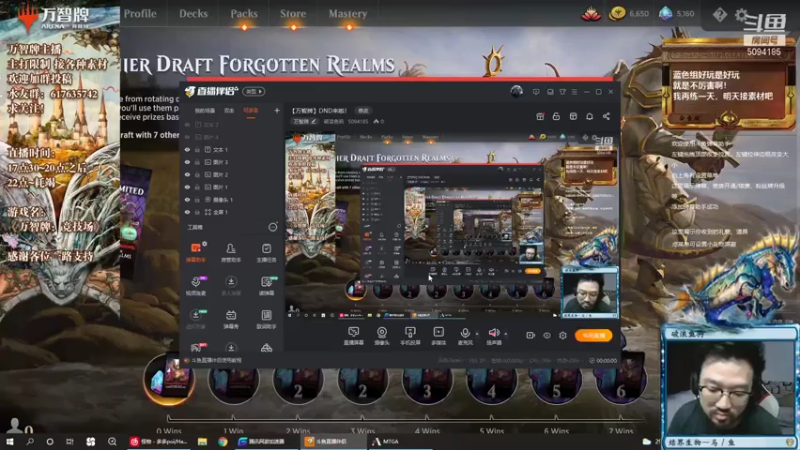The width and height of the screenshot is (800, 450).
Task: Toggle the lock on layer 文本 1
Action: [x=197, y=149]
